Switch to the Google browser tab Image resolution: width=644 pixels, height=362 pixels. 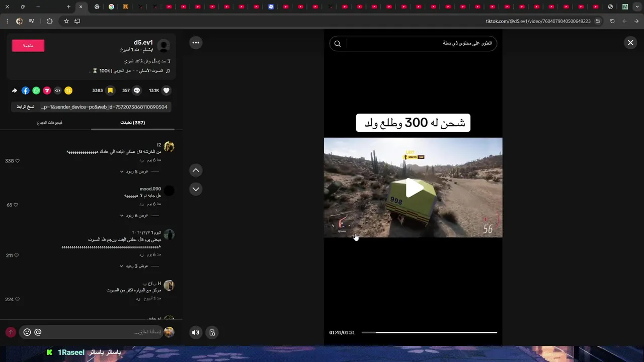coord(111,7)
